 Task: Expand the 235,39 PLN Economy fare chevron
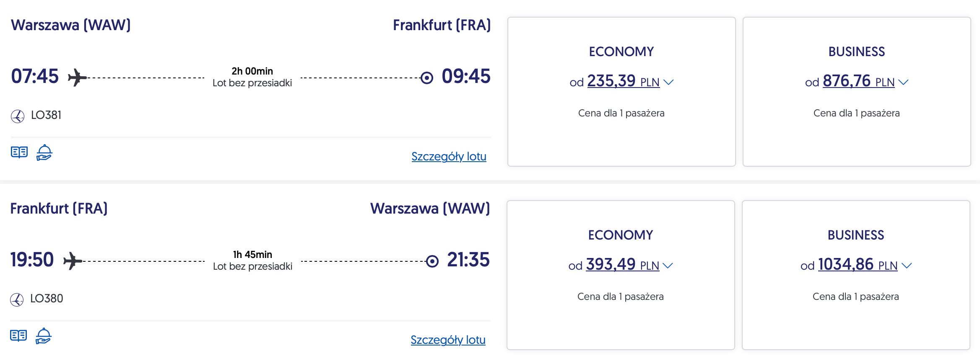(668, 82)
